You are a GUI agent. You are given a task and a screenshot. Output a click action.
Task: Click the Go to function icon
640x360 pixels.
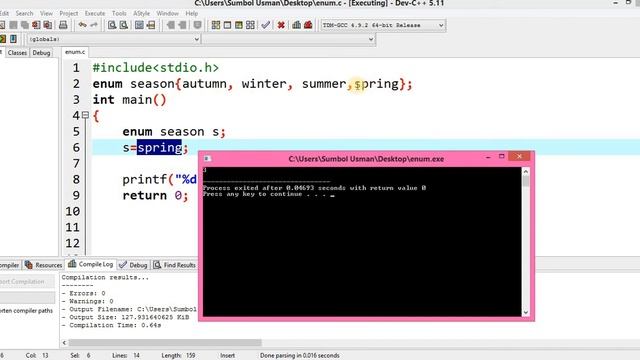139,25
